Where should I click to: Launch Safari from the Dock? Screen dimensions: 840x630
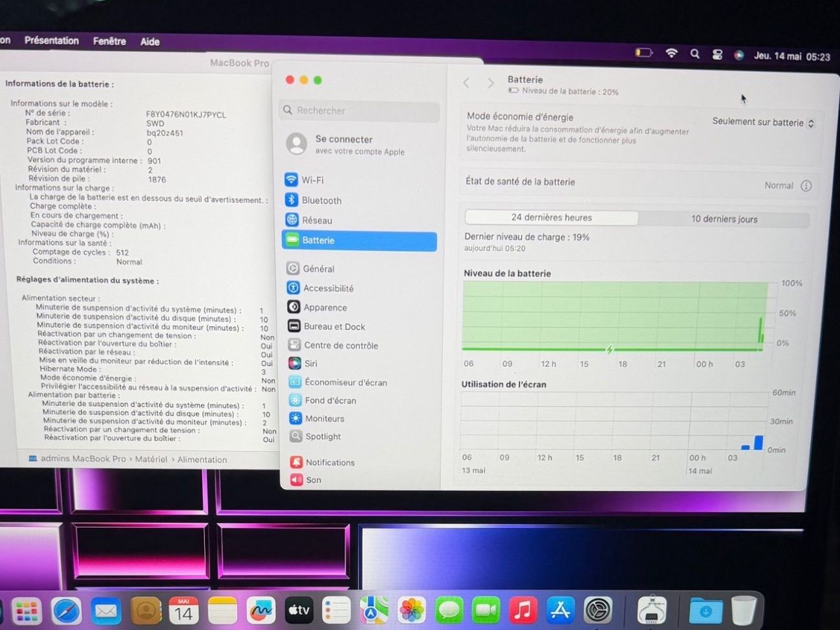pos(67,611)
